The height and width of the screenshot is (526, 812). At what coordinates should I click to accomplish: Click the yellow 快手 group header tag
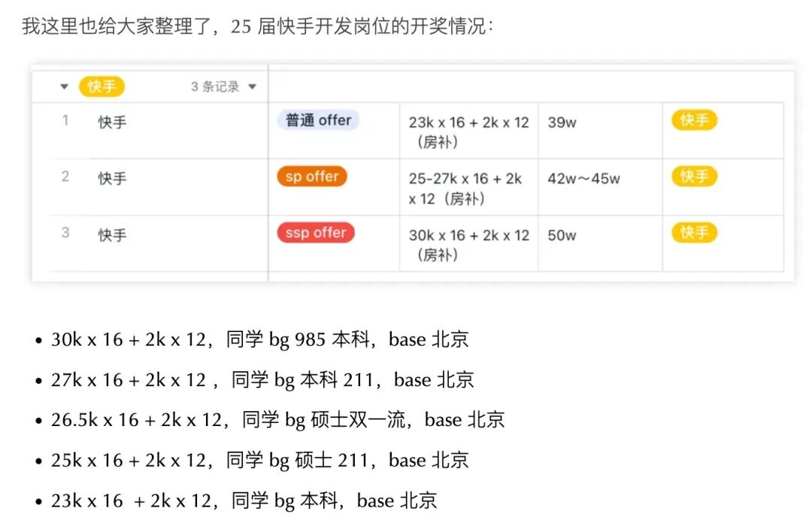point(101,86)
